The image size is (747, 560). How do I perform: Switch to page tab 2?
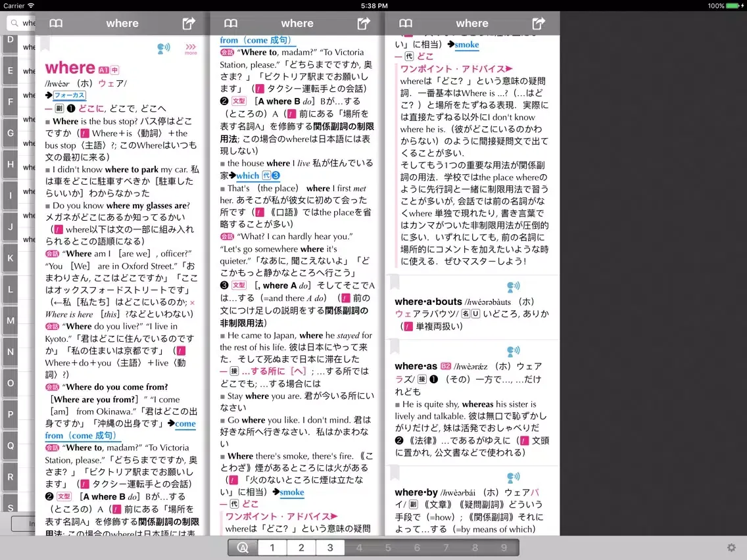point(301,548)
